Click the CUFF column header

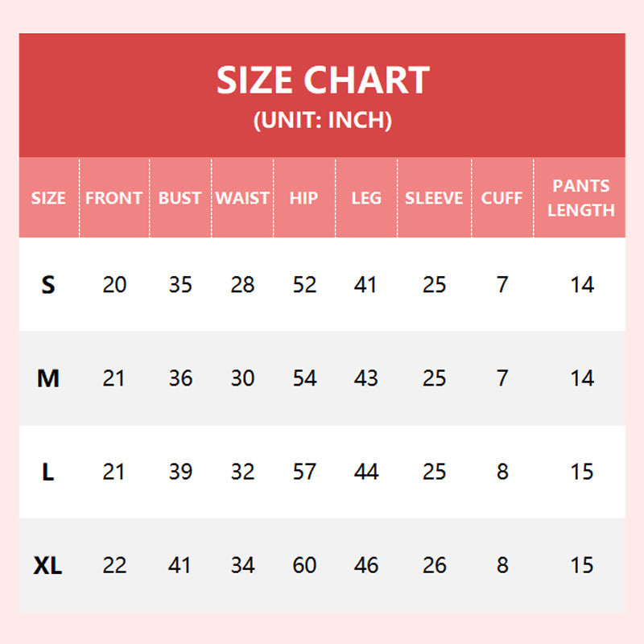[502, 198]
